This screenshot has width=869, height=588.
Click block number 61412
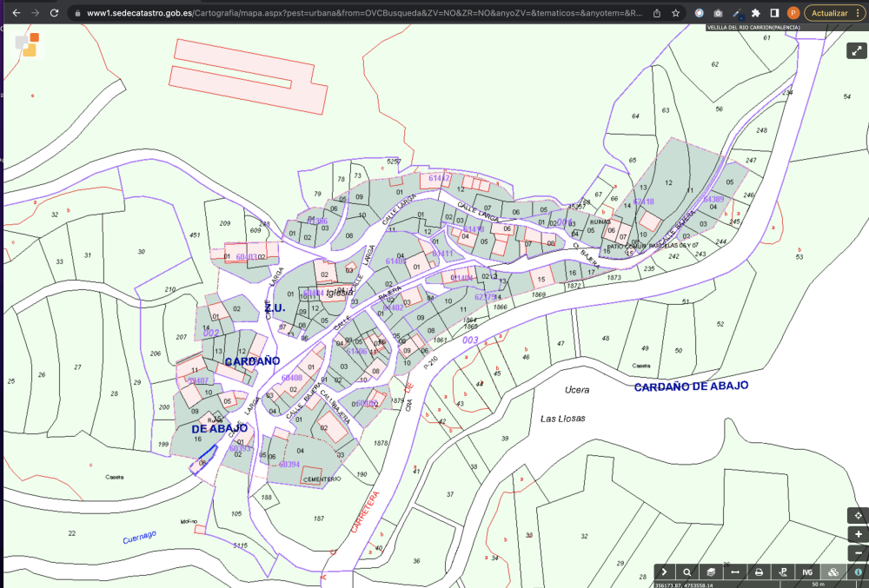(439, 178)
